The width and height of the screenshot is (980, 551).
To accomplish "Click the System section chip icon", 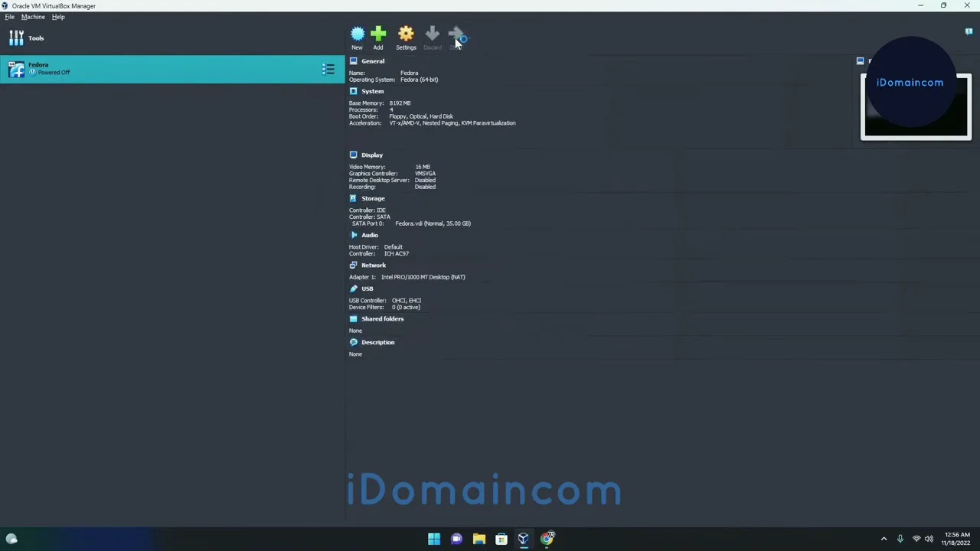I will point(353,91).
